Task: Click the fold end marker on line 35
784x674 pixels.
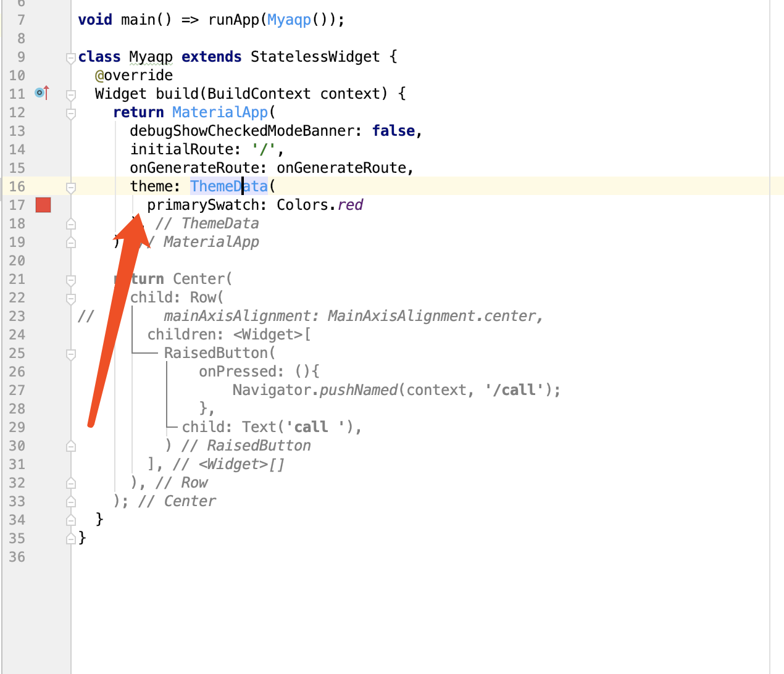Action: point(71,538)
